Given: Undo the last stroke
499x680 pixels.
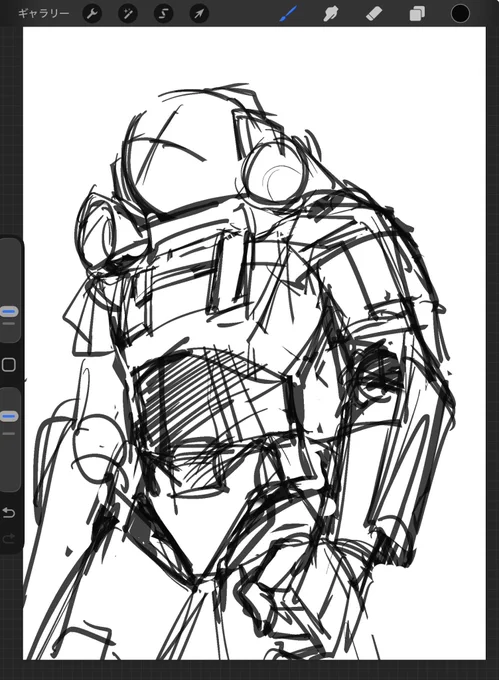Looking at the screenshot, I should pos(9,513).
